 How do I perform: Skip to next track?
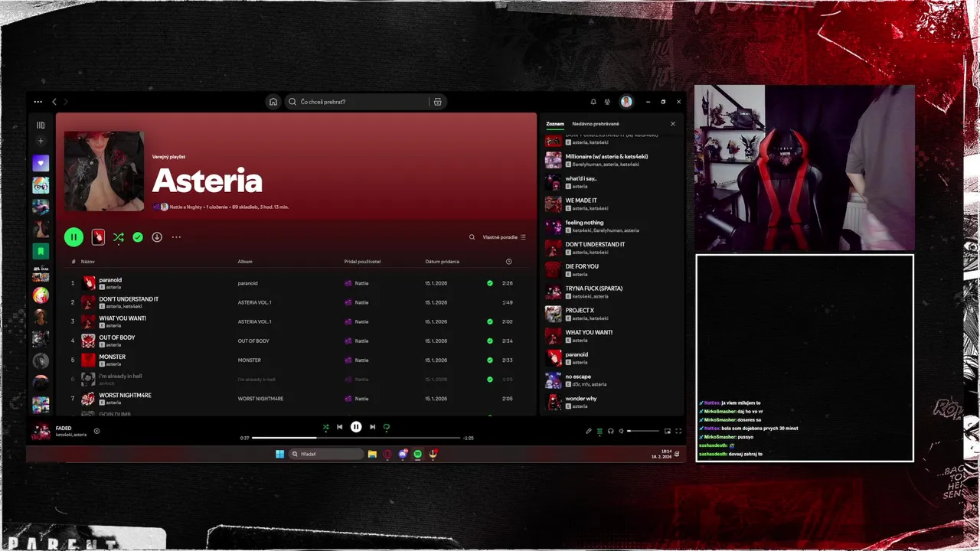(372, 427)
